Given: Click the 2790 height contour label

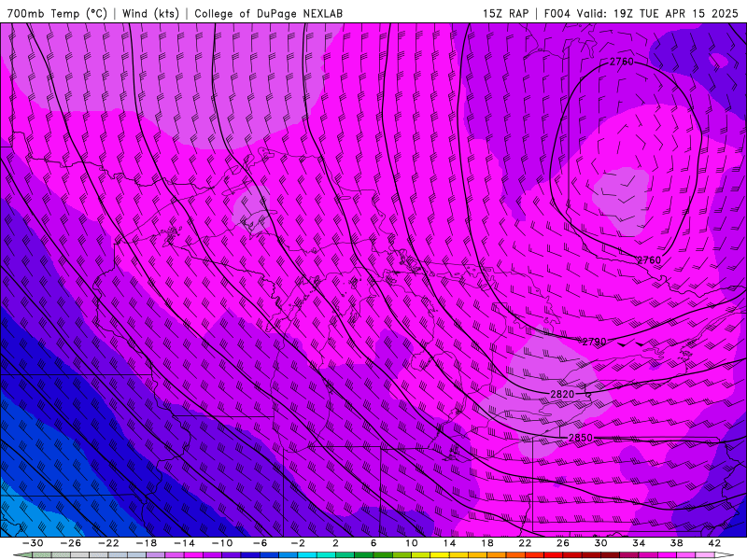Looking at the screenshot, I should [x=594, y=342].
